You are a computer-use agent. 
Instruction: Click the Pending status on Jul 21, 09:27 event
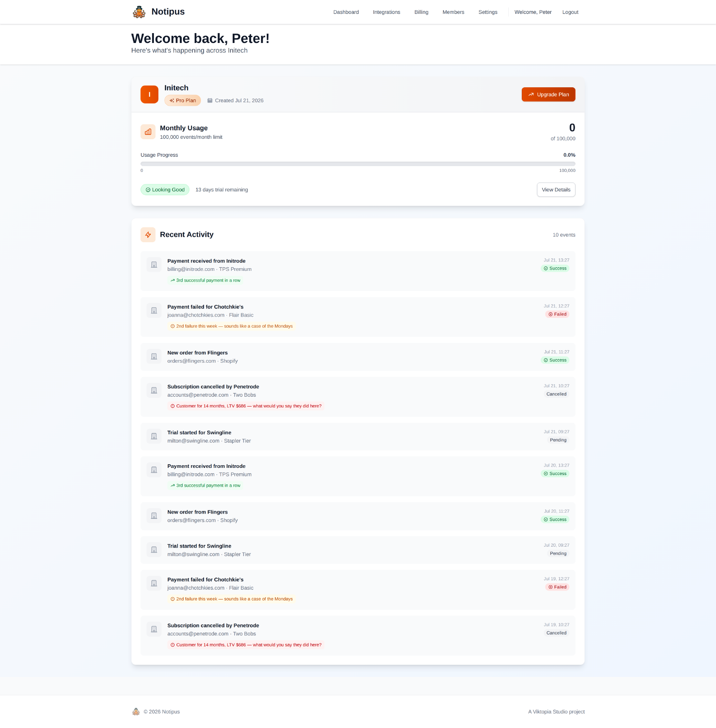click(558, 440)
